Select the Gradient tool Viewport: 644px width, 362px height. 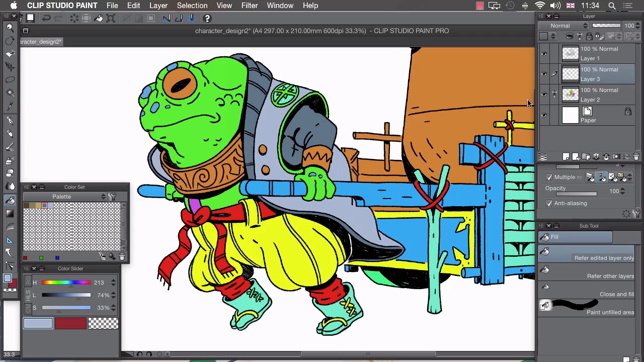[10, 213]
